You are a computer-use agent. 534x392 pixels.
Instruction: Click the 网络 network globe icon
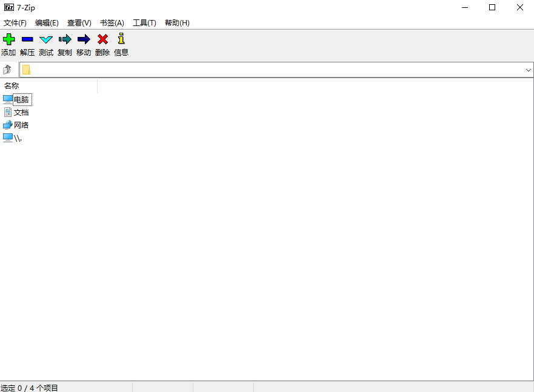(8, 125)
